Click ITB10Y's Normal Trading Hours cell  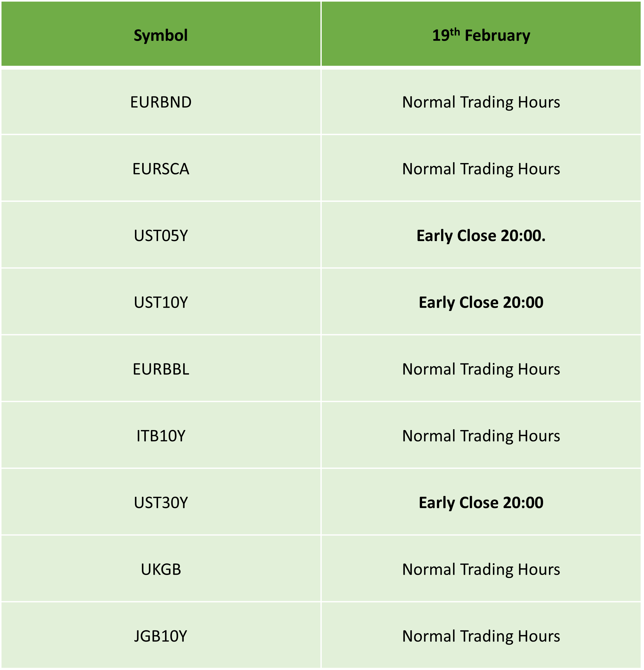(x=481, y=435)
